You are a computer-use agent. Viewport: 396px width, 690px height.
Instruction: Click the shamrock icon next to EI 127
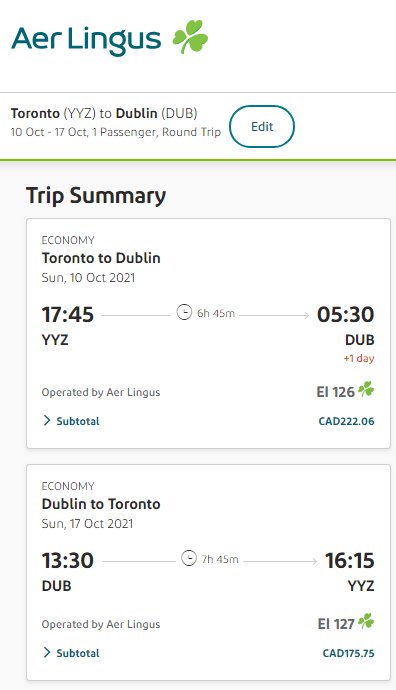(366, 621)
